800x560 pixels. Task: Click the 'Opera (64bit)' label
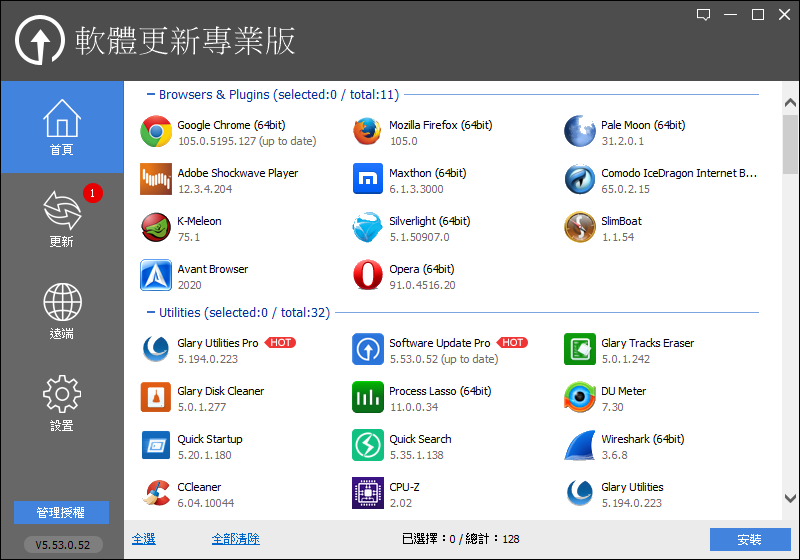coord(422,269)
